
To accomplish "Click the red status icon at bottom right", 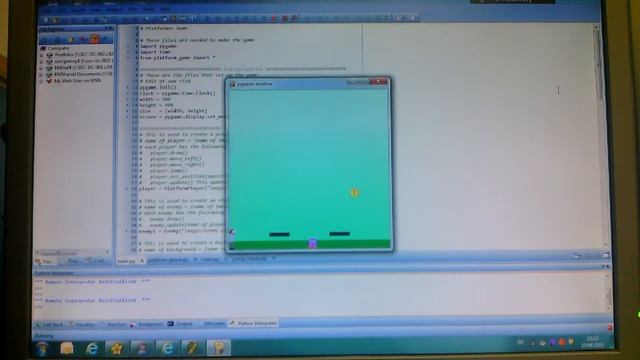I will 609,328.
